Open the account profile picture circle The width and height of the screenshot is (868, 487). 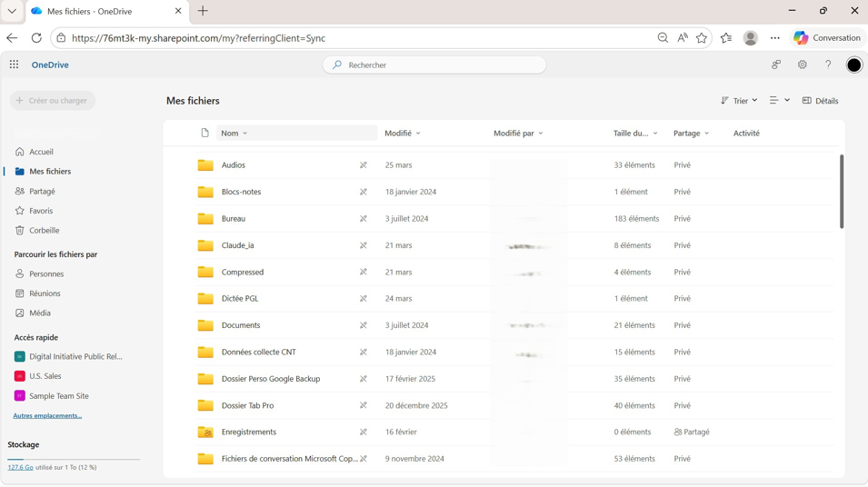tap(854, 65)
